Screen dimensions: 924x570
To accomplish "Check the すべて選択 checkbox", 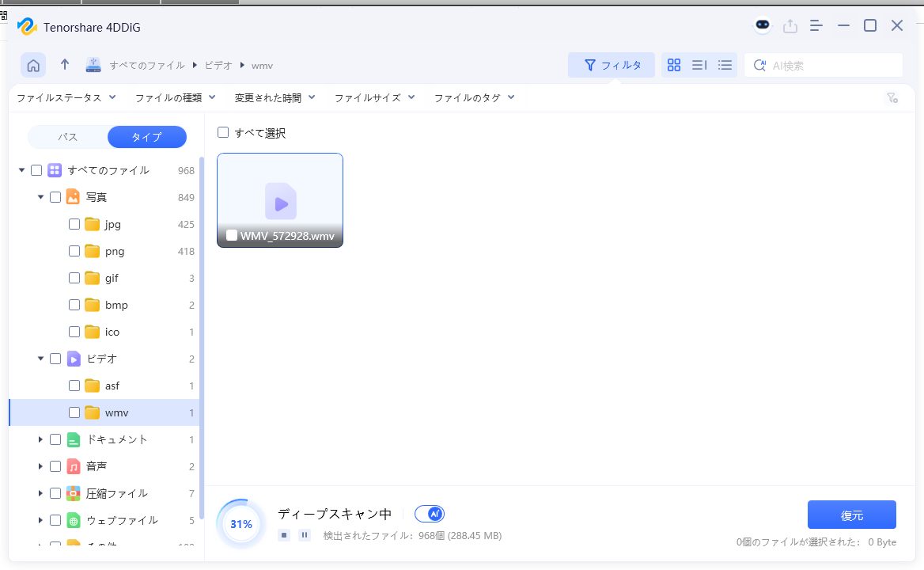I will click(223, 133).
